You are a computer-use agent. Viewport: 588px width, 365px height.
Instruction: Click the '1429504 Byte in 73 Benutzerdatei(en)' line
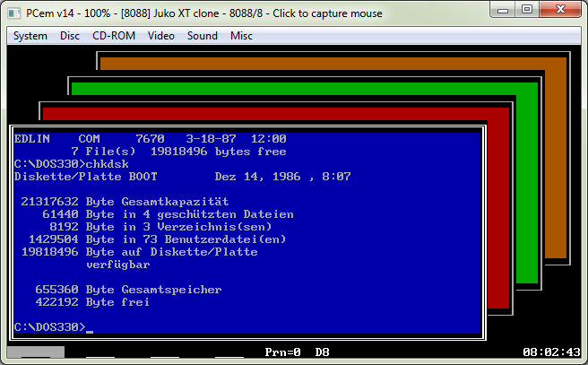coord(157,239)
